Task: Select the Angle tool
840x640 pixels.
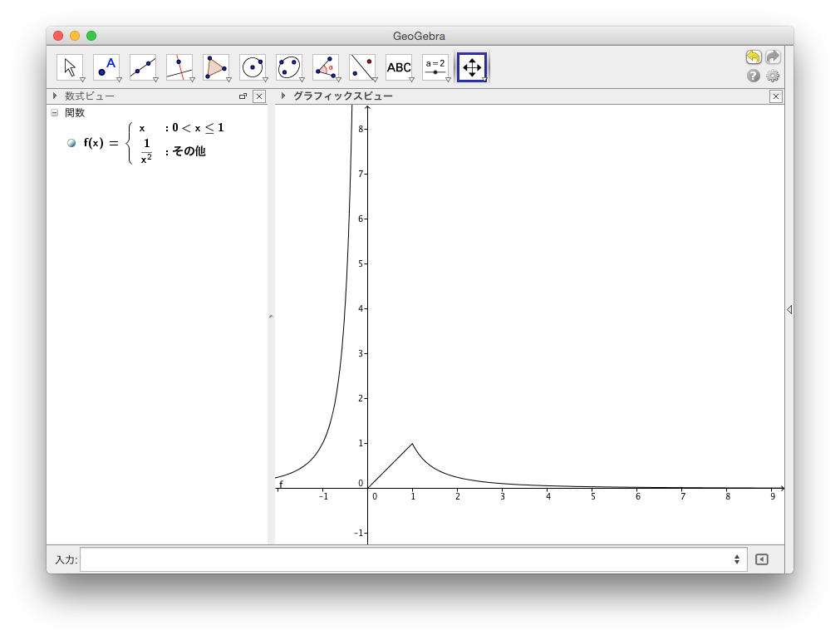Action: tap(326, 67)
